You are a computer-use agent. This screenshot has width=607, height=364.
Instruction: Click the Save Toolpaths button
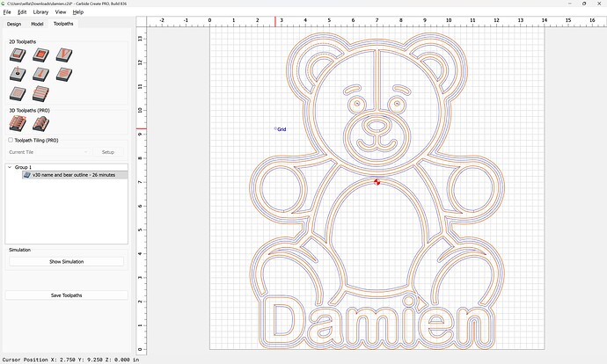67,295
